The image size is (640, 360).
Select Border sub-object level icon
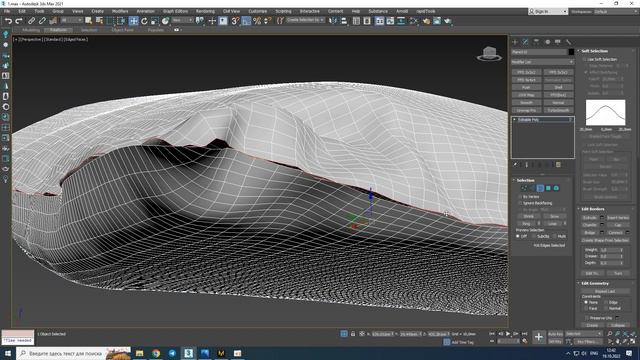pos(540,188)
